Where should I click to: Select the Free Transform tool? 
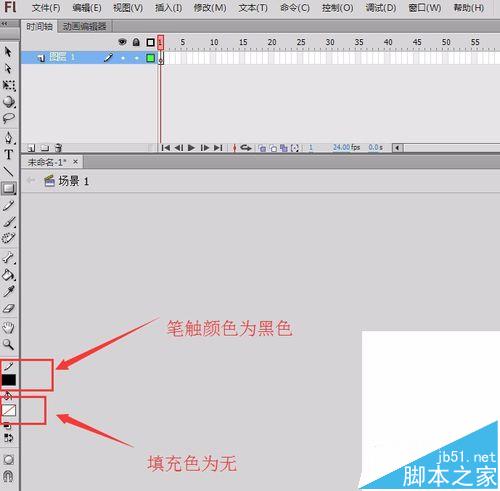click(9, 85)
